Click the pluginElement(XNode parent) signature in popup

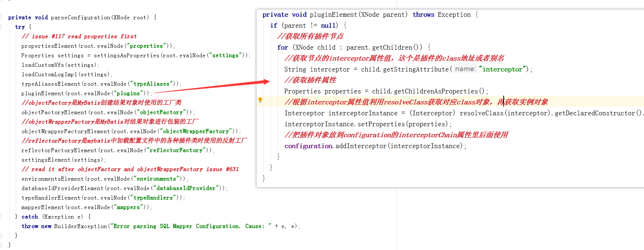[x=370, y=15]
